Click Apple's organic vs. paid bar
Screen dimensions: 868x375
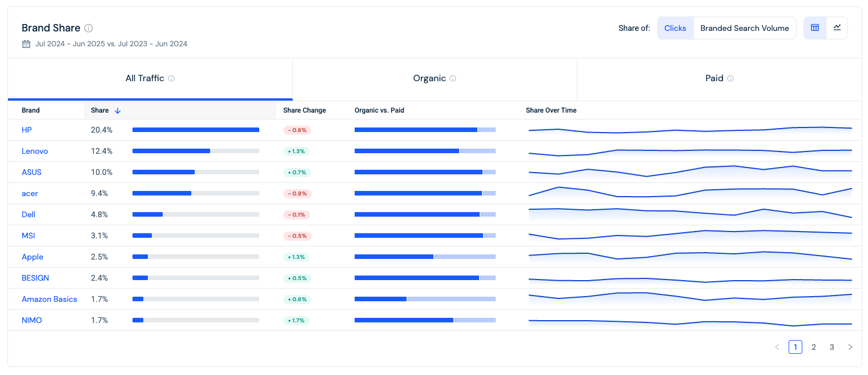425,257
